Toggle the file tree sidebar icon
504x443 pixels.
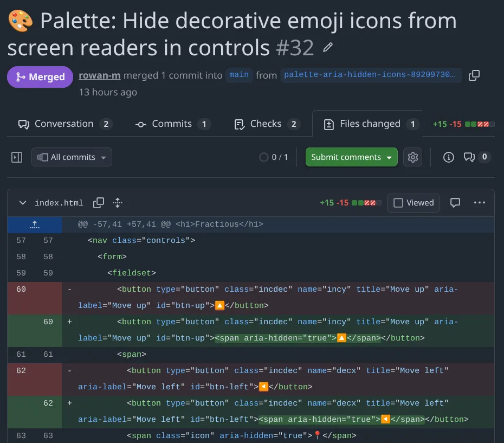coord(16,157)
